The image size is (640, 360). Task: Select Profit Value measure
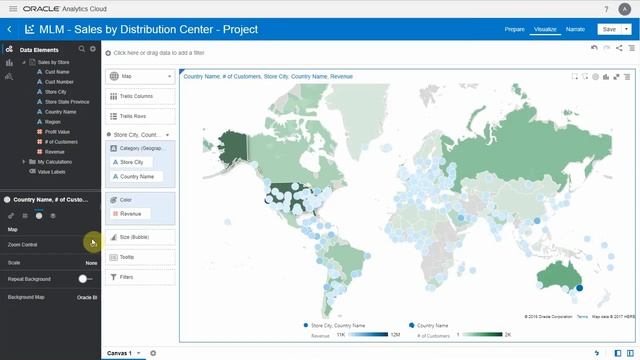pyautogui.click(x=57, y=132)
